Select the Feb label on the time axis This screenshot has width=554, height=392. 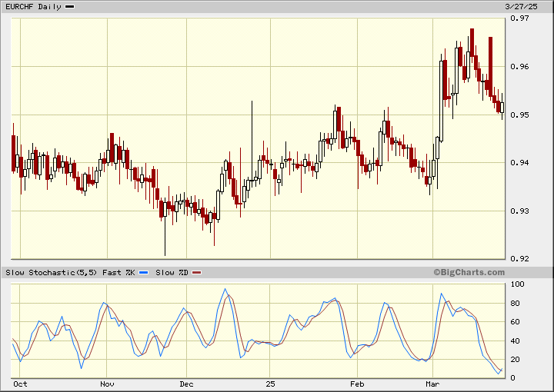pyautogui.click(x=357, y=383)
